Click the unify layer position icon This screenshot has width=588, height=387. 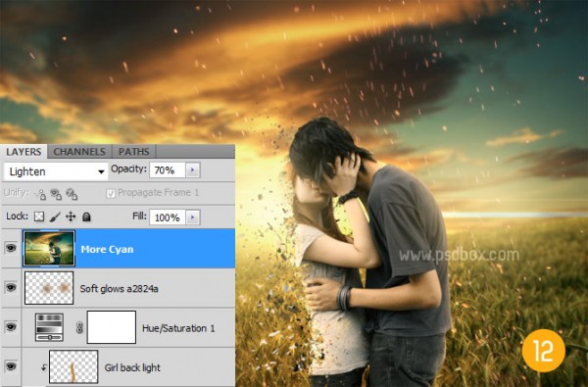click(40, 194)
